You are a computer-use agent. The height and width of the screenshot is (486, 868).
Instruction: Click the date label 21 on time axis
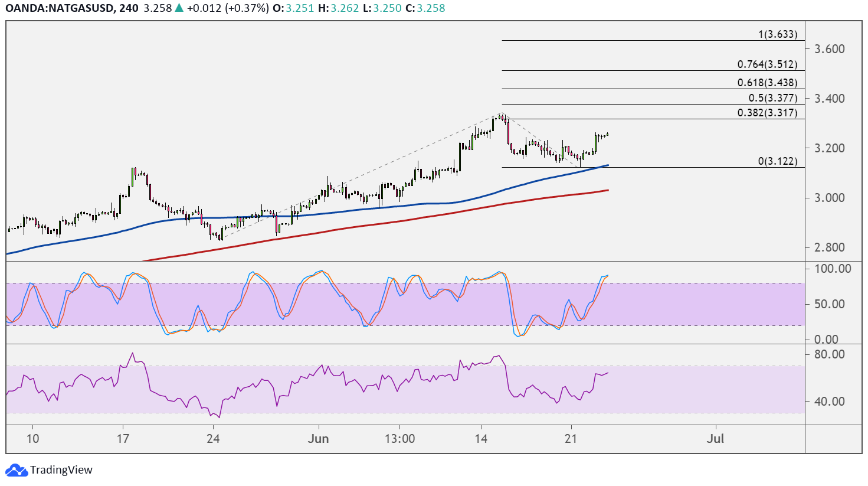pos(571,439)
